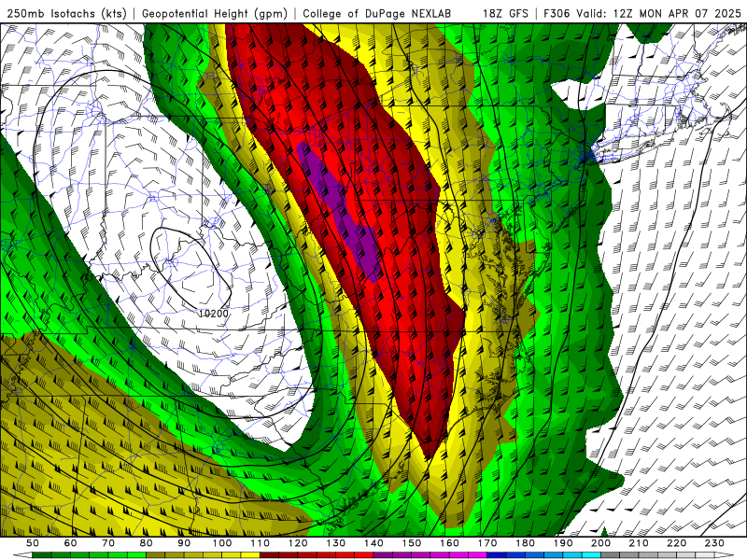Click the "190" value on the color scale

coord(563,543)
